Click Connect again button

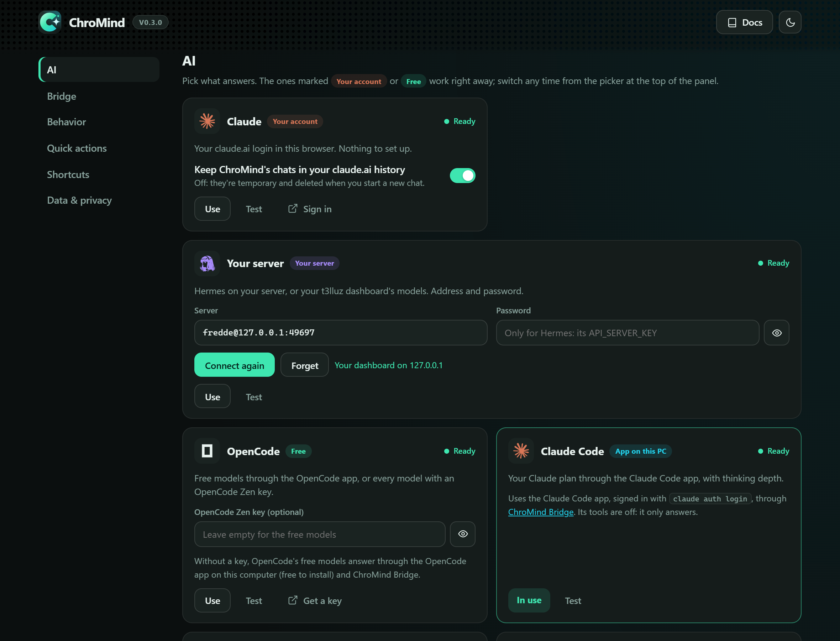234,365
